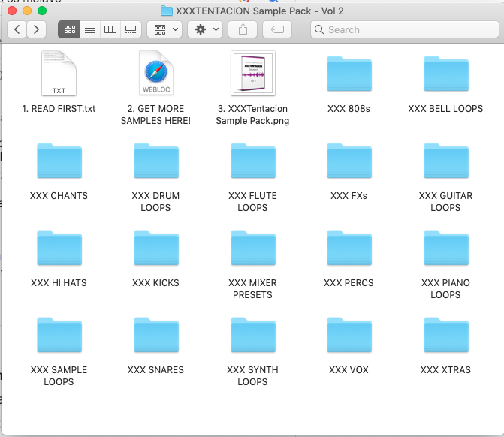The height and width of the screenshot is (437, 504).
Task: Click the 'XXX PERCS' name label
Action: point(349,283)
